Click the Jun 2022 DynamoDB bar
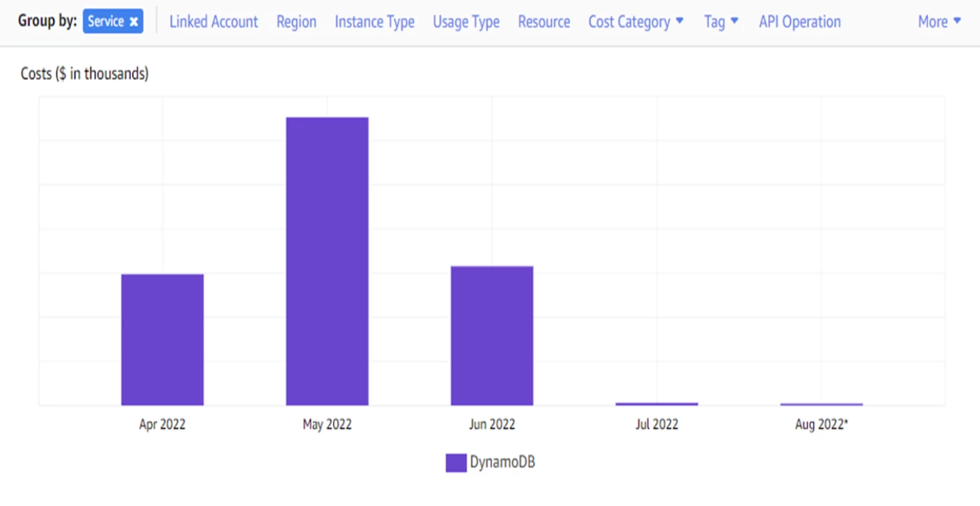Screen dimensions: 980x506 pos(492,336)
